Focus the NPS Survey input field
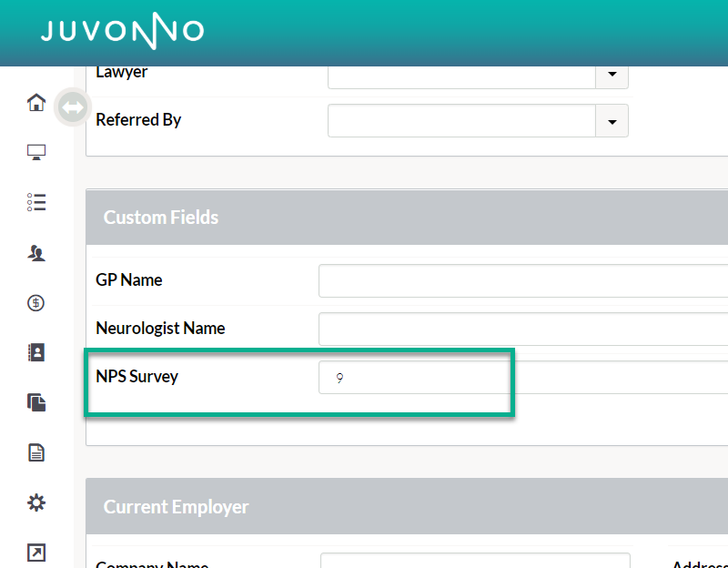The height and width of the screenshot is (568, 728). (x=523, y=378)
